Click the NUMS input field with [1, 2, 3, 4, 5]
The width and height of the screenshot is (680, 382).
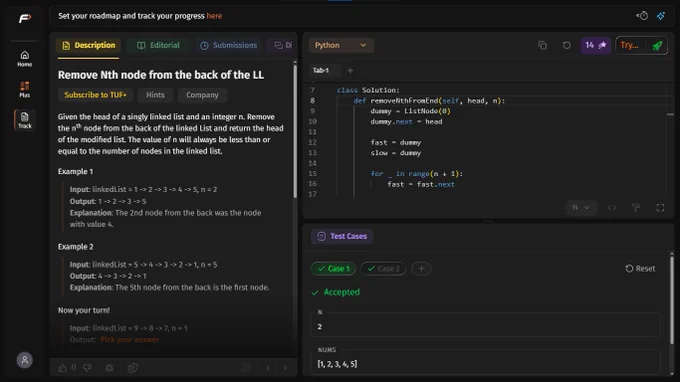tap(485, 363)
